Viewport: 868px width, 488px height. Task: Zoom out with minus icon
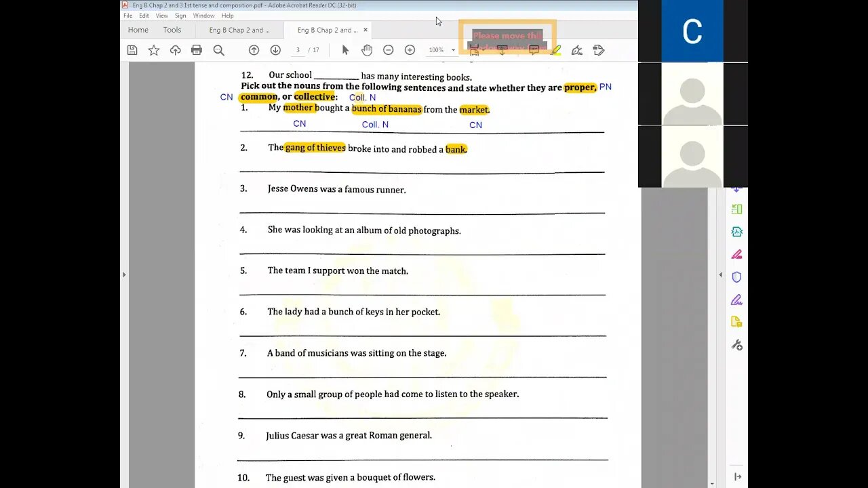pos(388,50)
